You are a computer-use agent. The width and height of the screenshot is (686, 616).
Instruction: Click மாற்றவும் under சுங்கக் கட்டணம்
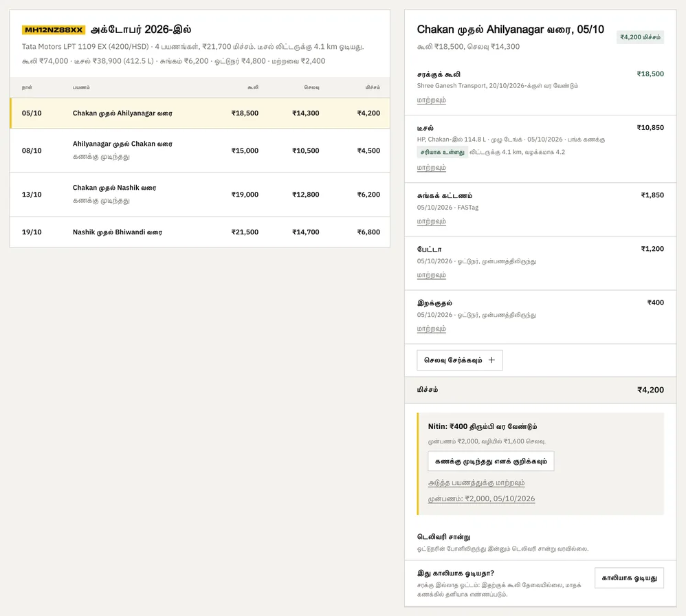click(432, 221)
